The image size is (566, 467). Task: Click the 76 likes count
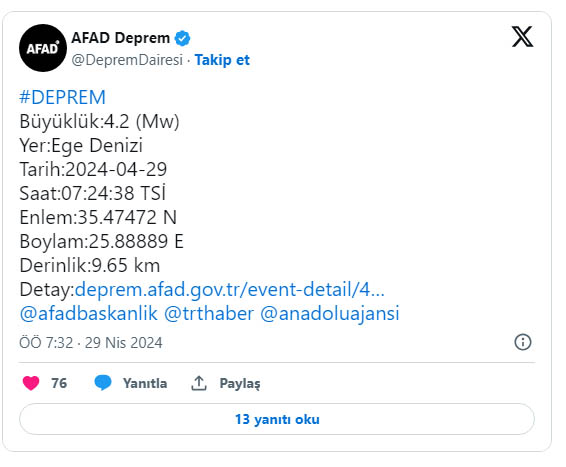pos(59,383)
